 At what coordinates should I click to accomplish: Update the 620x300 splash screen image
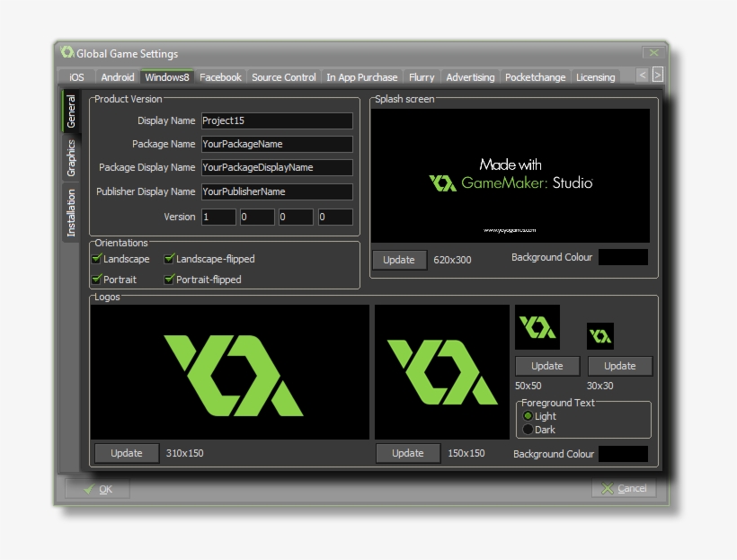(400, 260)
